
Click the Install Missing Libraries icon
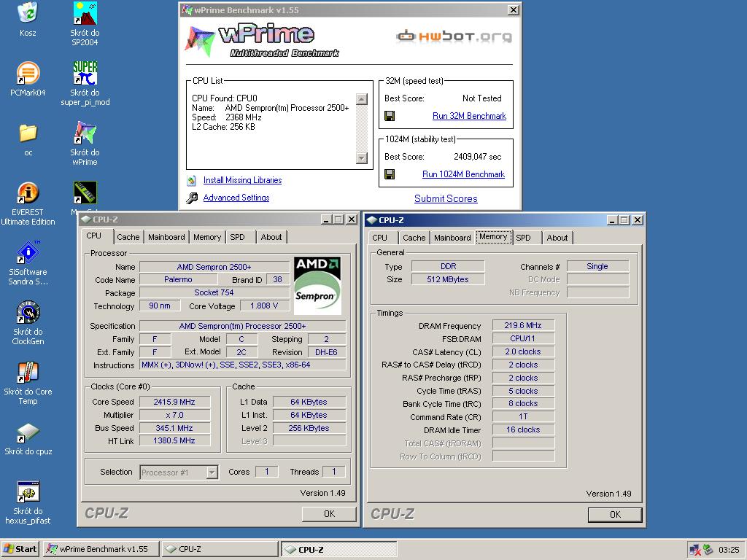pos(192,181)
